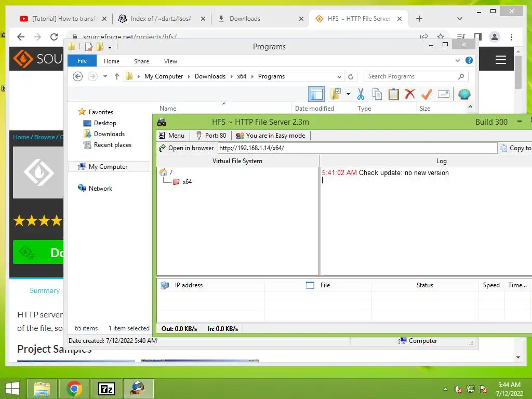Image resolution: width=532 pixels, height=399 pixels.
Task: Expand the address bar history dropdown
Action: (339, 76)
